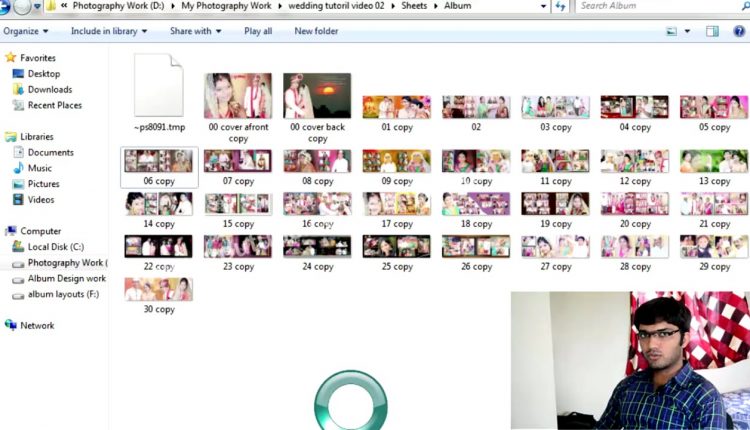Select the 27 copy thumbnail
Screen dimensions: 750x430
(555, 246)
